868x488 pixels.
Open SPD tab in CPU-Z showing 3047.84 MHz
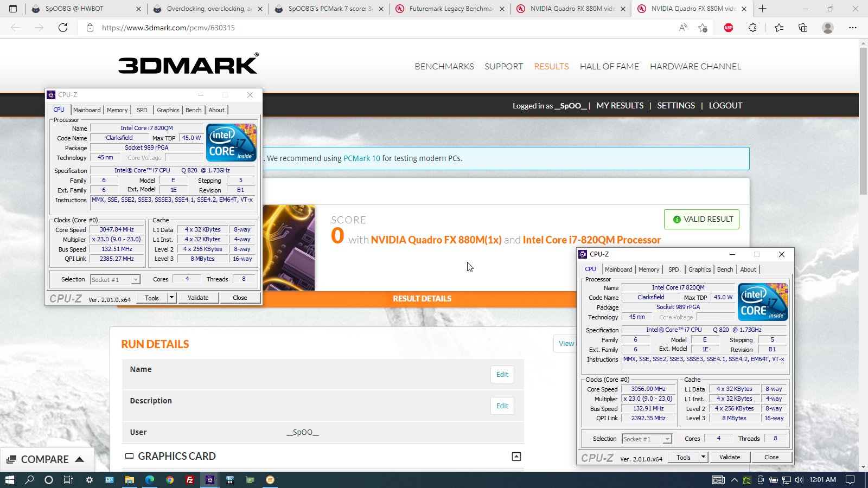point(142,110)
